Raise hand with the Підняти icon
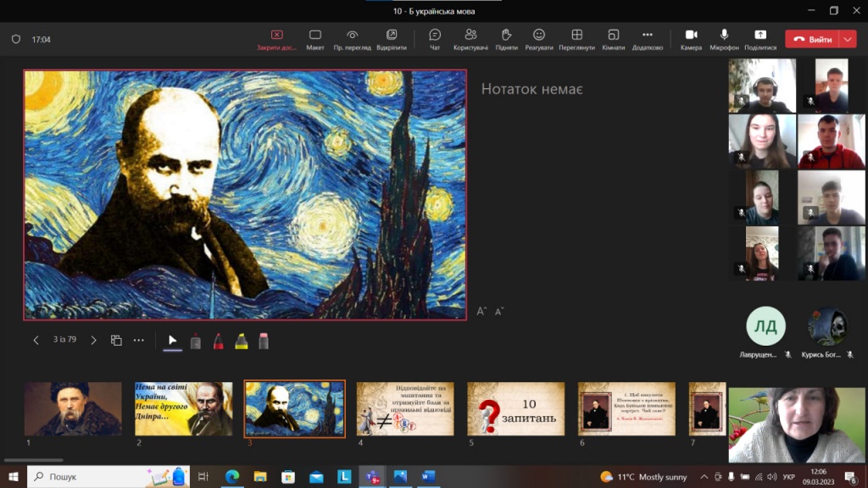 click(x=507, y=39)
